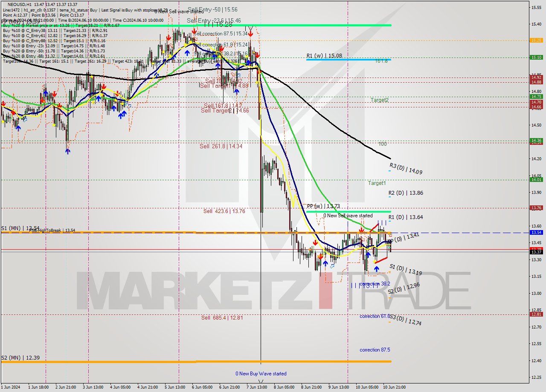
Task: Click the 'Sell correction 87.5 | 15.34' label
Action: (x=221, y=33)
